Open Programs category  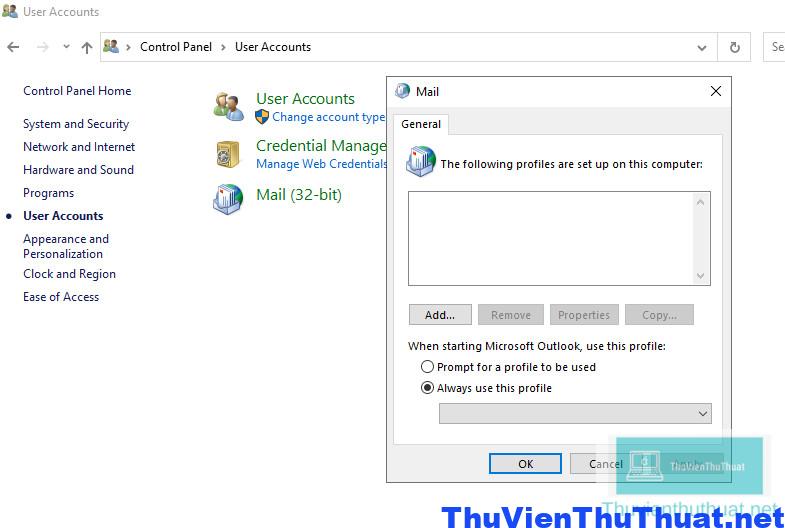[x=49, y=193]
